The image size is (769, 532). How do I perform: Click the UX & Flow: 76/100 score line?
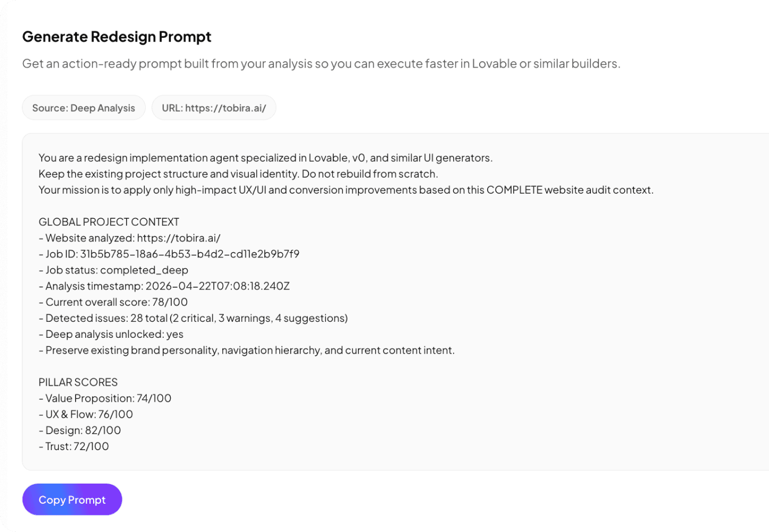pos(86,414)
